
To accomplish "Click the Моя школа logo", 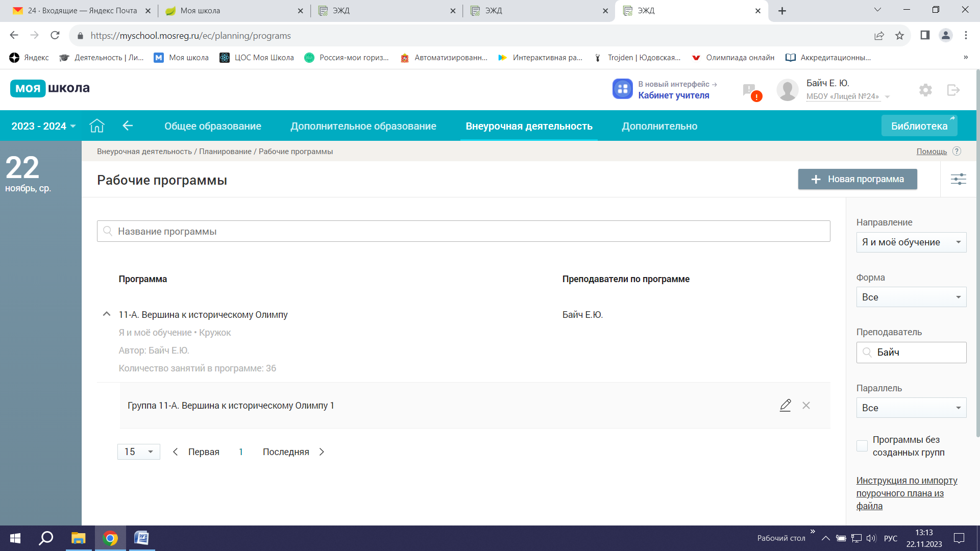I will pos(50,88).
